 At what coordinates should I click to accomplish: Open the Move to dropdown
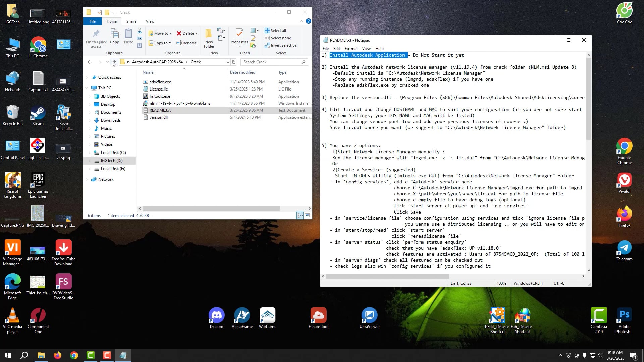click(x=160, y=33)
